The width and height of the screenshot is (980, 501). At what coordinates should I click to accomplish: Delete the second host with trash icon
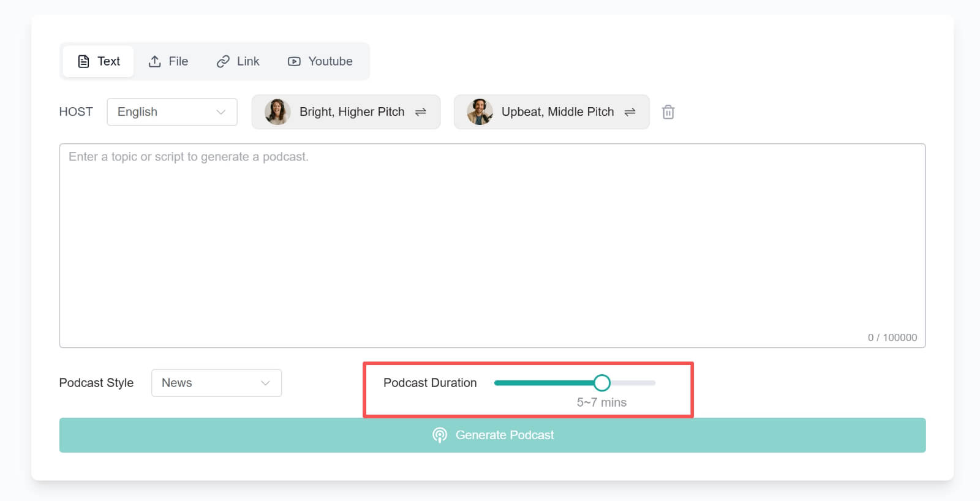point(668,112)
